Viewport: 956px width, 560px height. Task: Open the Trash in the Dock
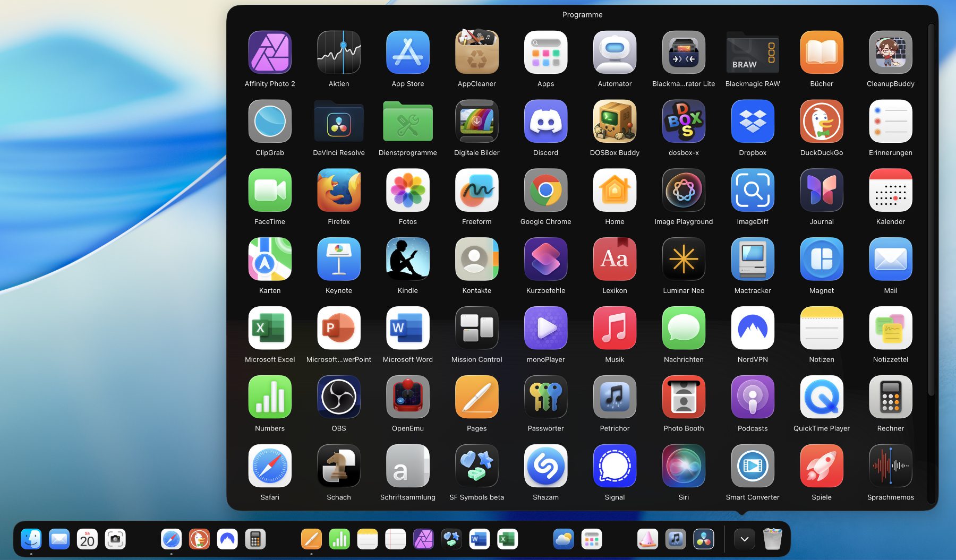click(x=772, y=539)
